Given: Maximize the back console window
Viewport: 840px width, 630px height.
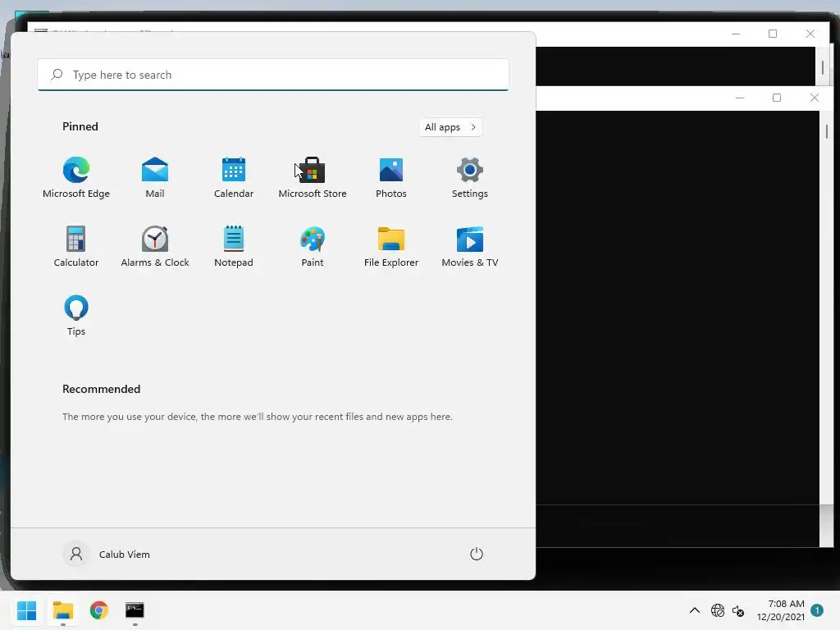Looking at the screenshot, I should point(773,34).
